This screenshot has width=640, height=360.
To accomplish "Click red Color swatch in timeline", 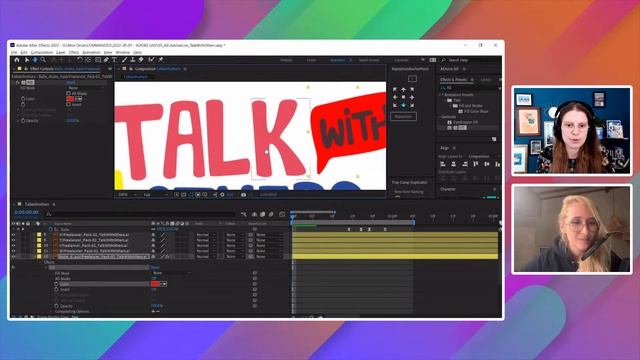I will click(155, 284).
